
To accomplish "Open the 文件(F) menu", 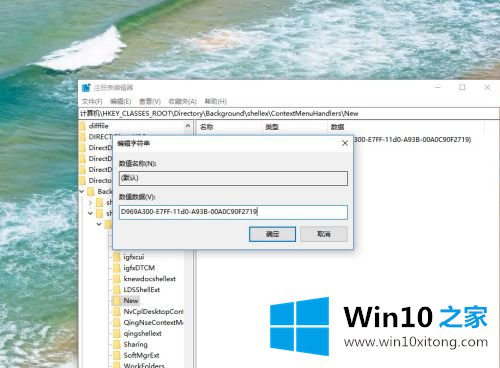I will (92, 101).
